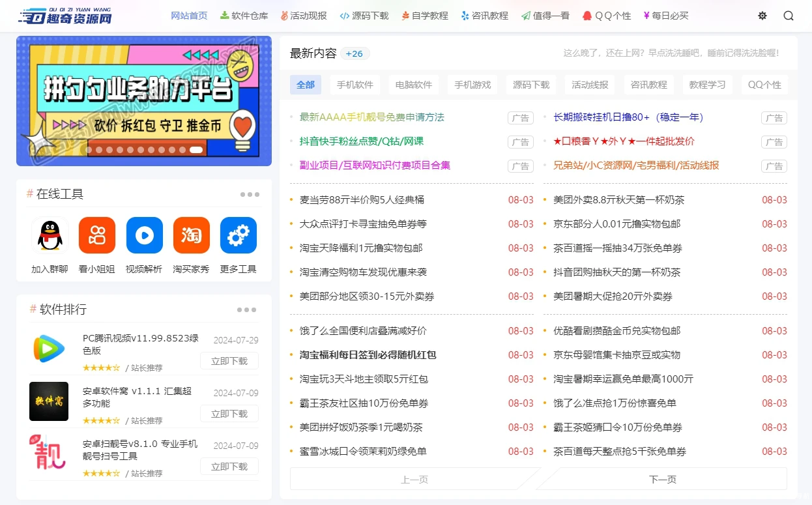Open 咨讯教程 nav item

484,16
